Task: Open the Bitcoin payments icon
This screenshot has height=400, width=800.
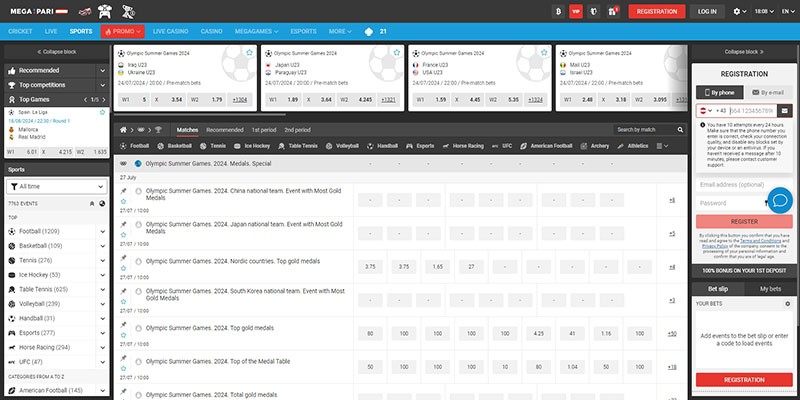Action: click(x=558, y=11)
